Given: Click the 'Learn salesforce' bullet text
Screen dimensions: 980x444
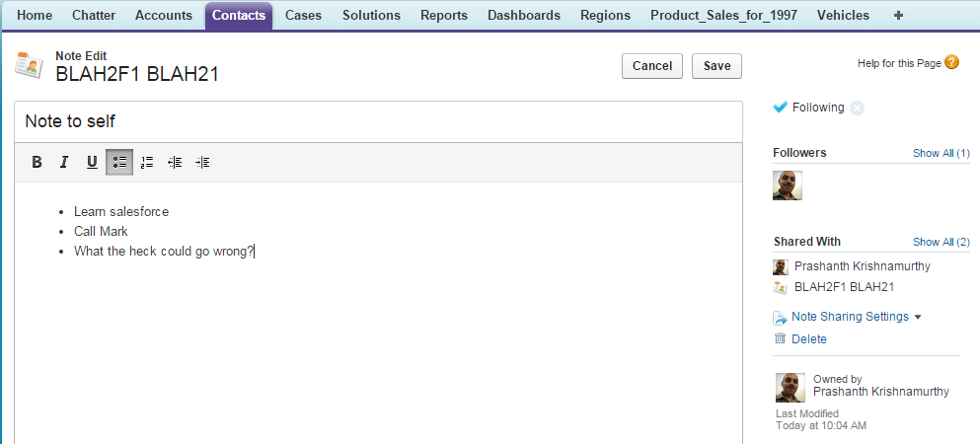Looking at the screenshot, I should click(x=121, y=212).
